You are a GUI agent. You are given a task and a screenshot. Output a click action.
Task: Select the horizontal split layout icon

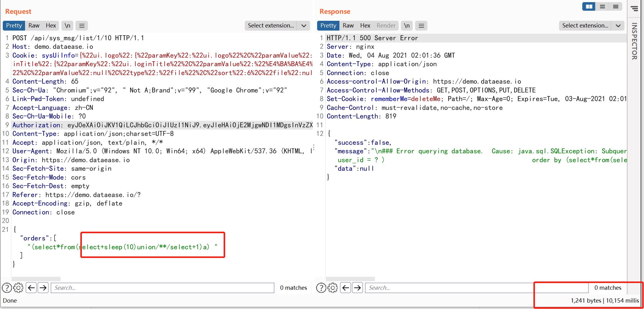602,6
